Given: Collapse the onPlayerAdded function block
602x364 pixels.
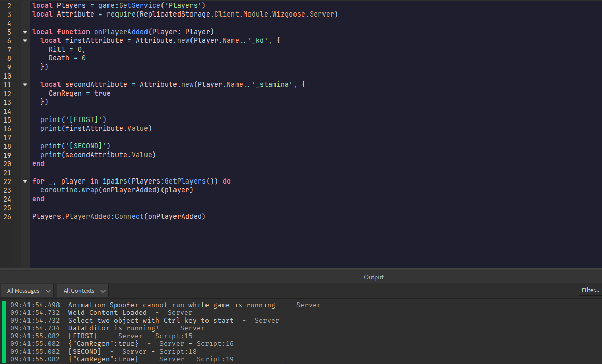Looking at the screenshot, I should [25, 32].
